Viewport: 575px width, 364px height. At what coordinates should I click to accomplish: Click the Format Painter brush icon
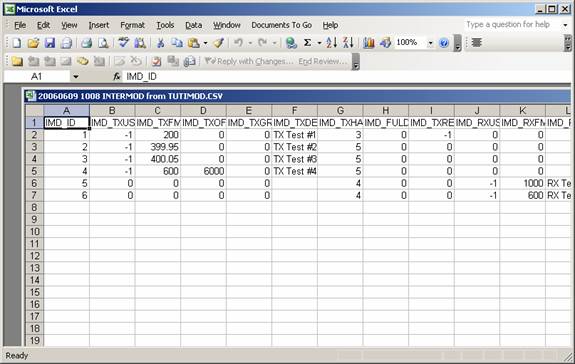click(219, 43)
